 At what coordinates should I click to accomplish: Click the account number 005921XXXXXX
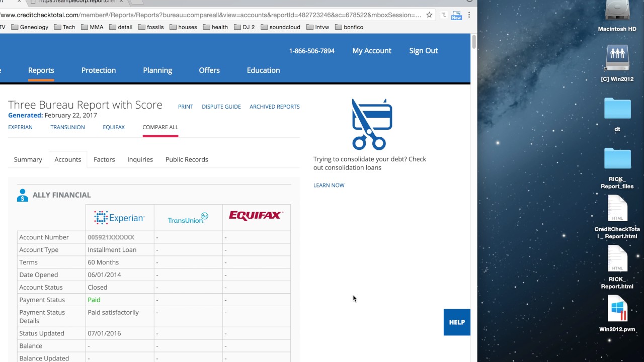point(111,237)
